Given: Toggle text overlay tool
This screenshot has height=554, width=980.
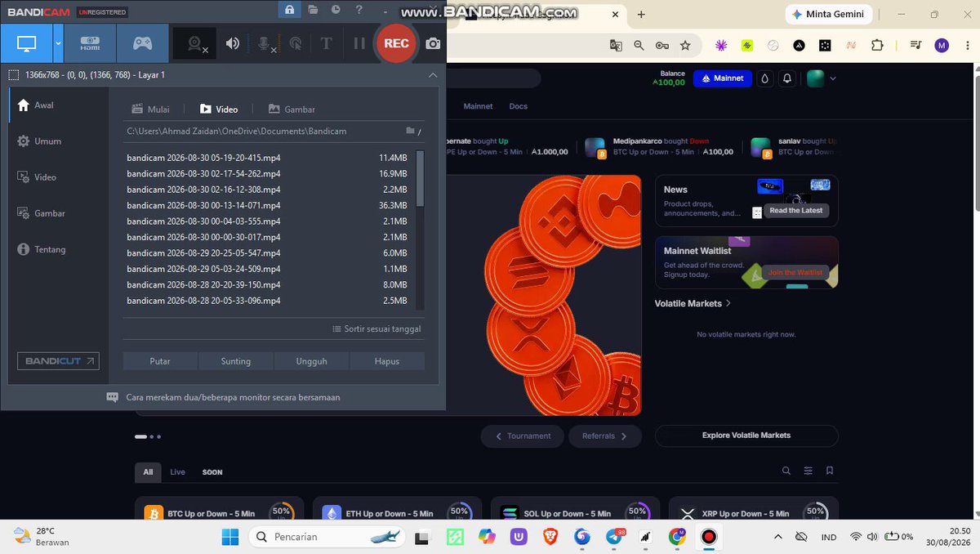Looking at the screenshot, I should coord(326,43).
